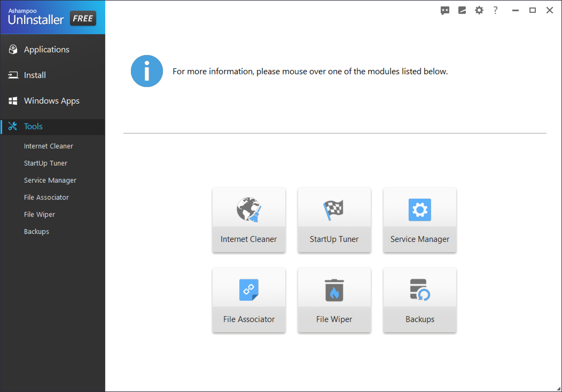Minimize the UnInstaller window
The height and width of the screenshot is (392, 562).
pos(516,10)
